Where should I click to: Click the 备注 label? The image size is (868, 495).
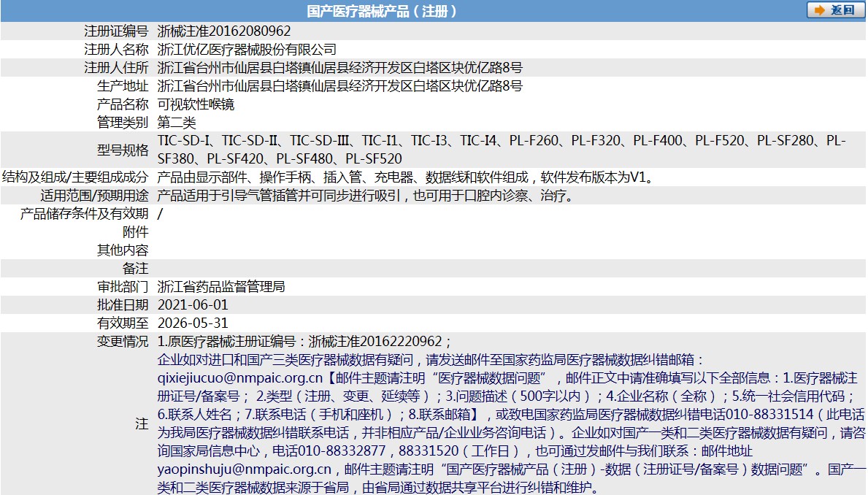coord(136,269)
